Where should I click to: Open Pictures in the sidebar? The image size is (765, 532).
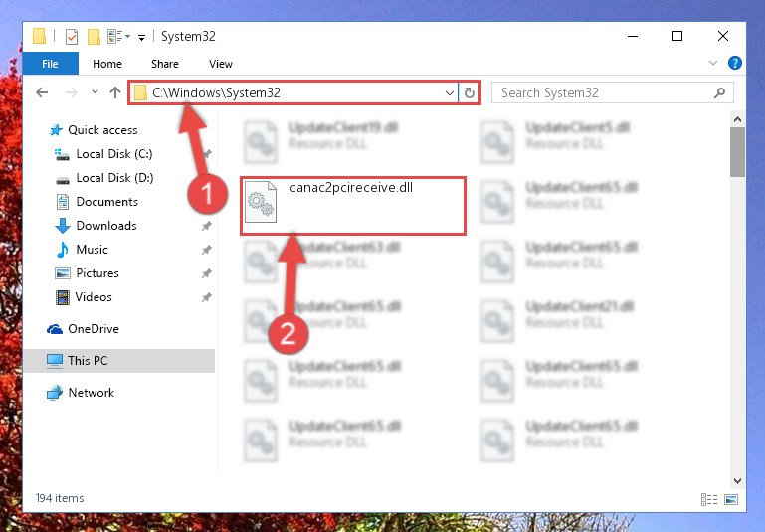87,273
